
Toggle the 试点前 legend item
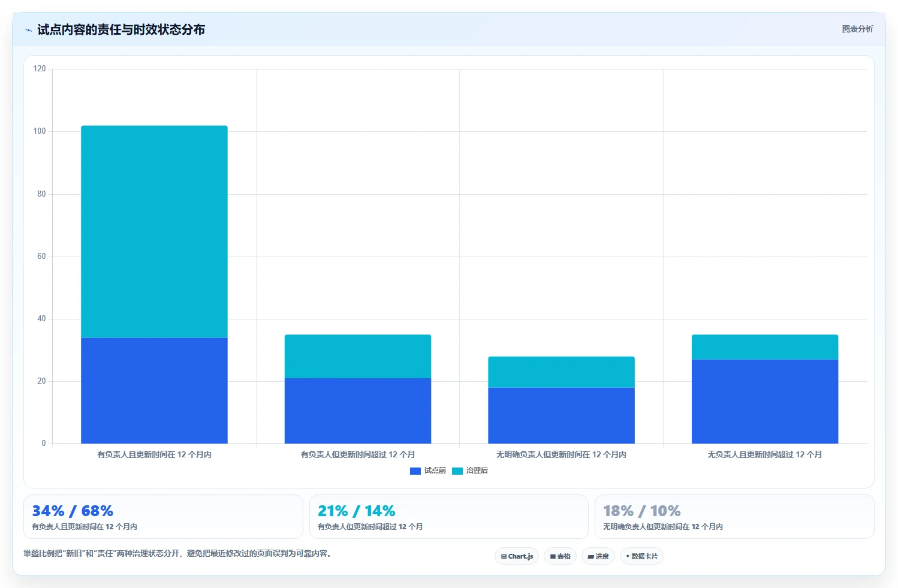point(428,471)
